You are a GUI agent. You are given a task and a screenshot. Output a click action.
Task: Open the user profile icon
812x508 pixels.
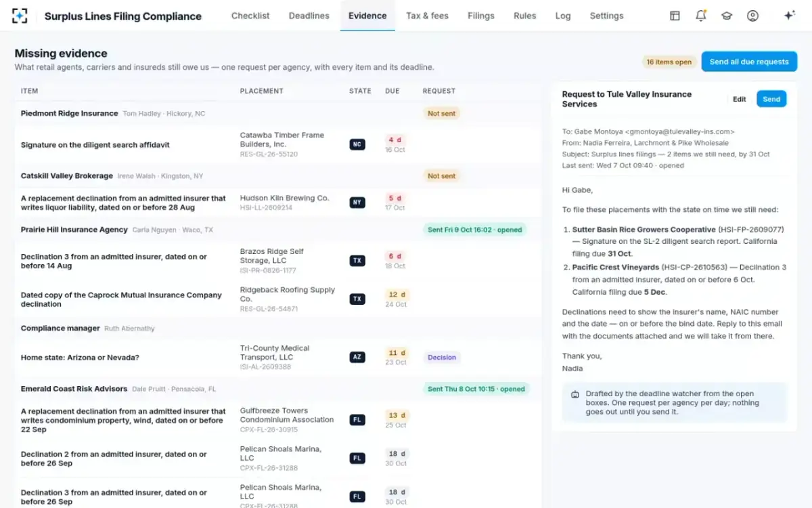pos(752,16)
